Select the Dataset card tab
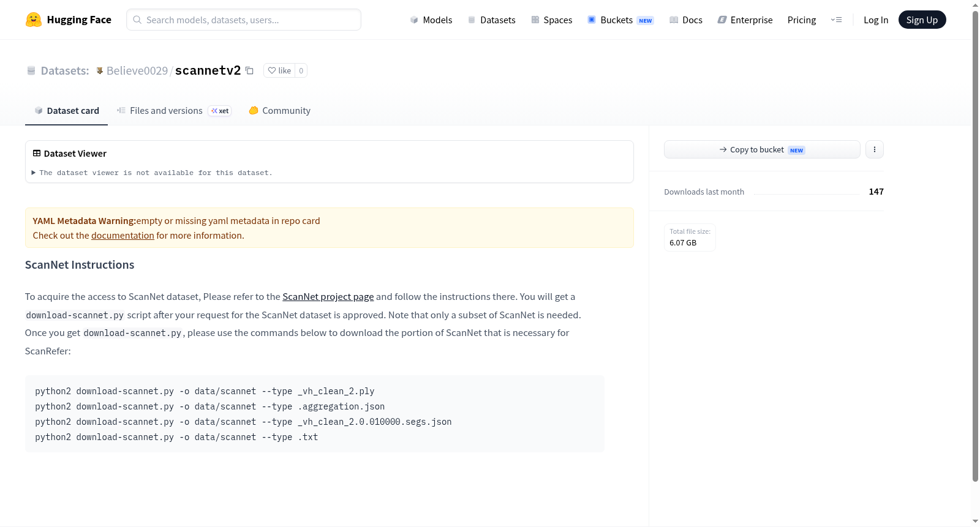 [66, 111]
